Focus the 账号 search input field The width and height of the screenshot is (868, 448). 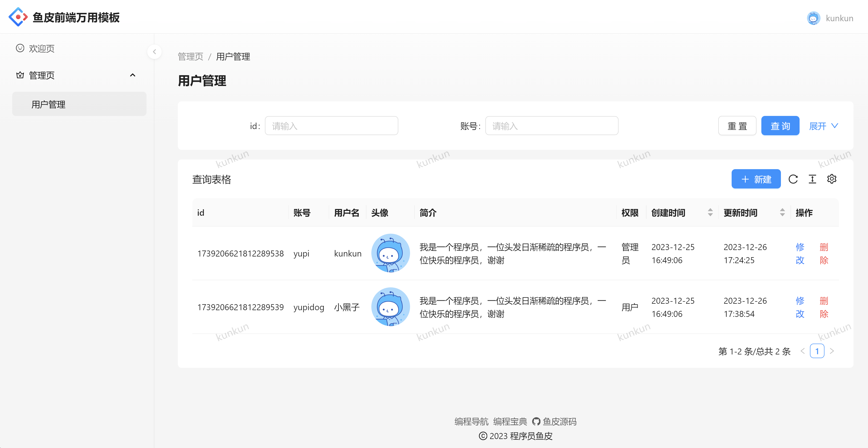coord(551,126)
